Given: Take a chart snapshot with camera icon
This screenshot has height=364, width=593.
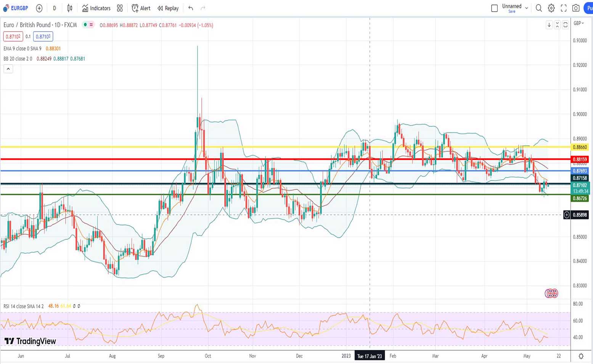Looking at the screenshot, I should click(576, 8).
